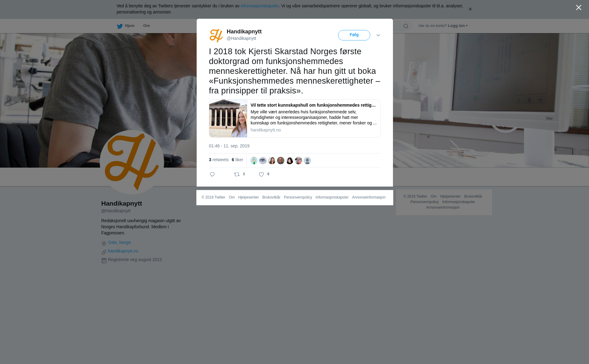This screenshot has height=364, width=589.
Task: Close the tweet overlay with the X
Action: [579, 8]
